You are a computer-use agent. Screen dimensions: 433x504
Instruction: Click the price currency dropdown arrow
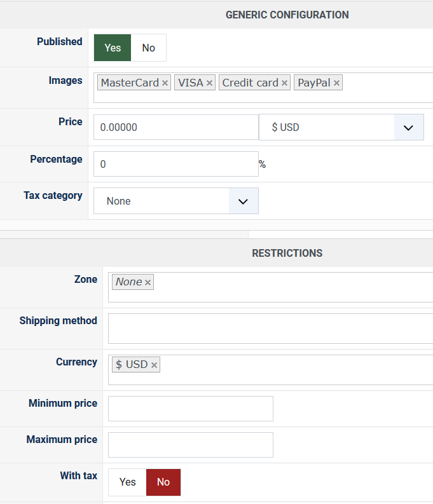[x=408, y=127]
